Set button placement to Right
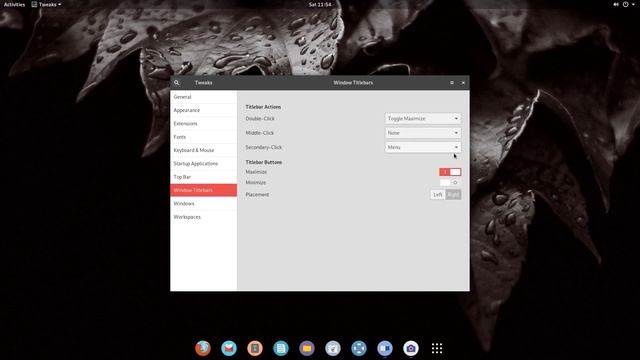 [453, 195]
